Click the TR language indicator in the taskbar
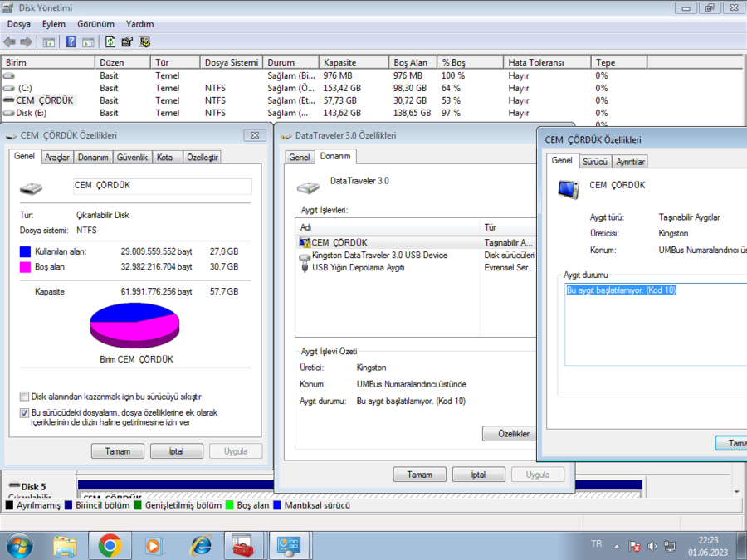 click(x=596, y=543)
